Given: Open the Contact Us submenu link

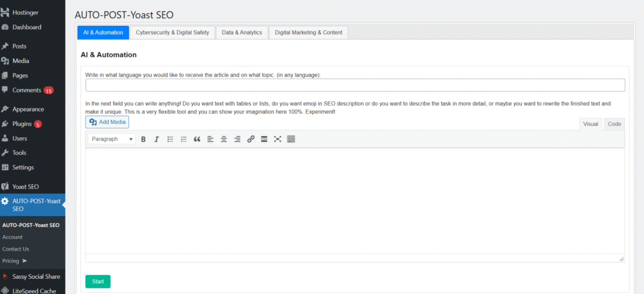Looking at the screenshot, I should tap(16, 249).
